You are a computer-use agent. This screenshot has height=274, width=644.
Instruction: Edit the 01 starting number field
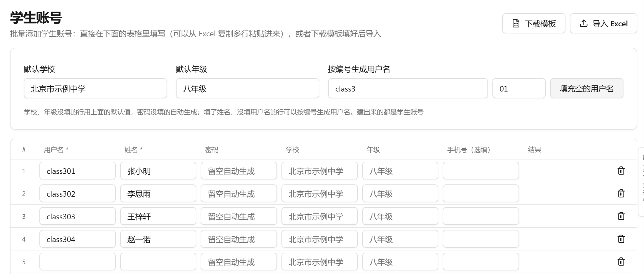pyautogui.click(x=519, y=88)
